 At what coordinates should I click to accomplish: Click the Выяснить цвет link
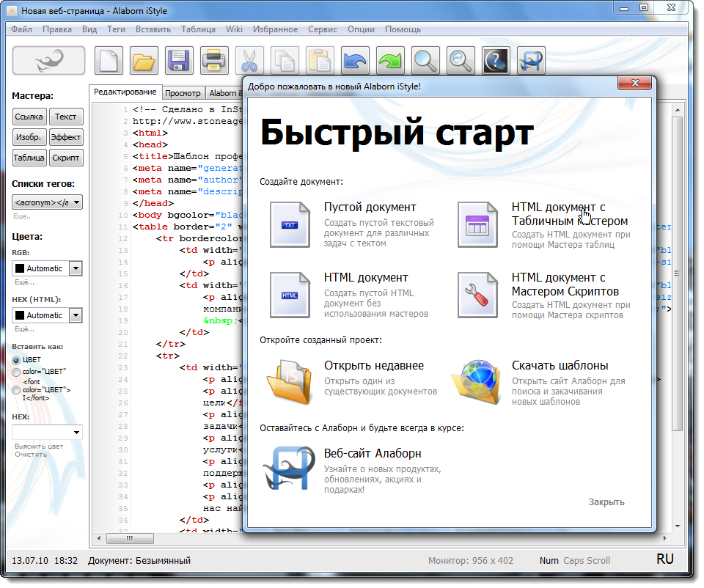tap(39, 446)
